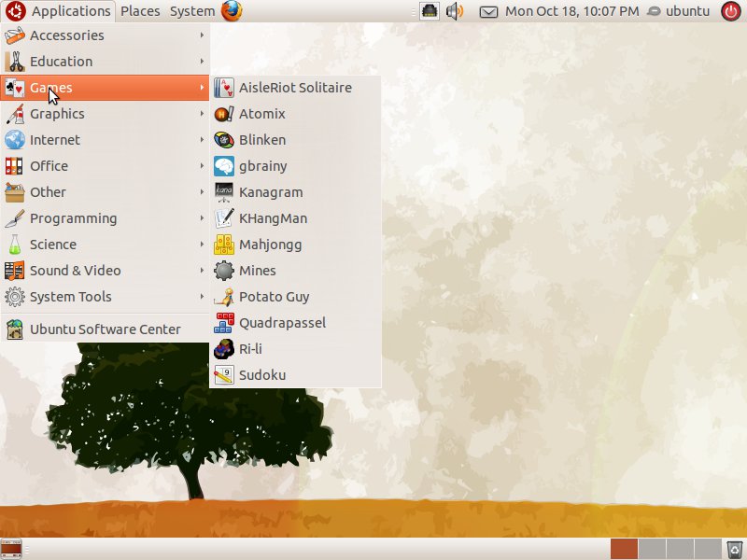Open the Kanagram game entry
Screen dimensions: 747x560
295,192
